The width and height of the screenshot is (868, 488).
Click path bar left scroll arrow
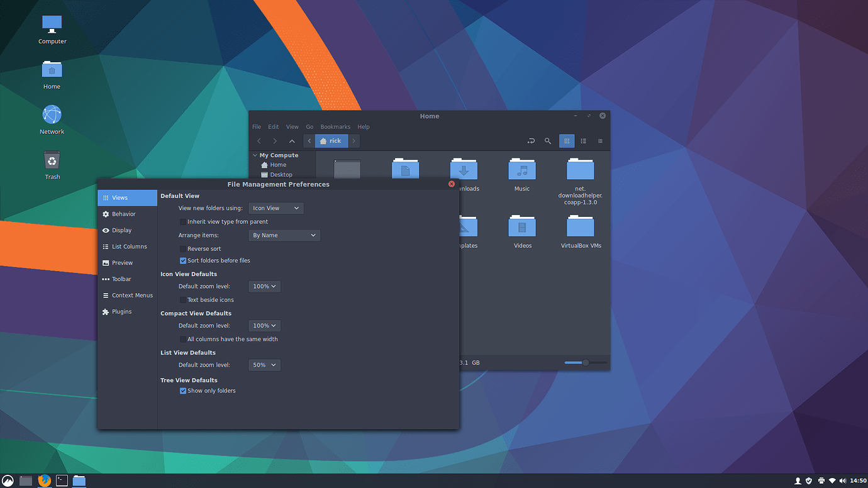309,141
